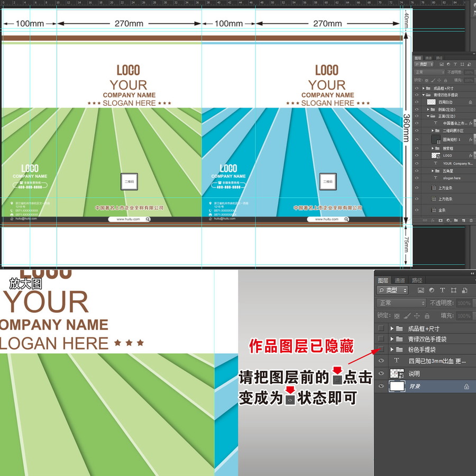Viewport: 476px width, 476px height.
Task: Select 图层 tab in upper panel
Action: [418, 58]
